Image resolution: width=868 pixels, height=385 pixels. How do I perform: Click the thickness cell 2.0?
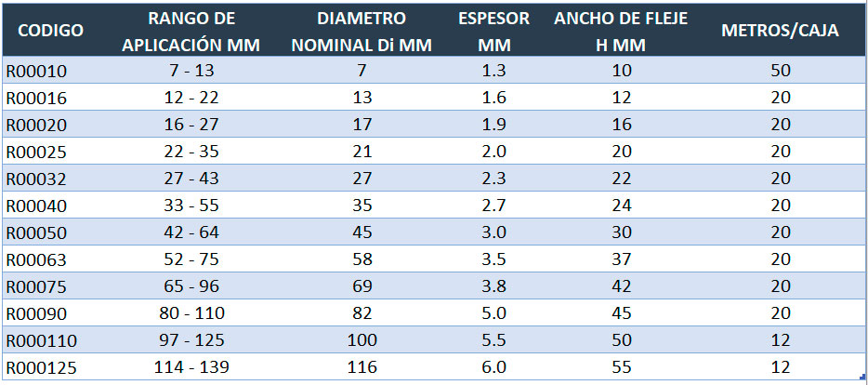[x=494, y=152]
